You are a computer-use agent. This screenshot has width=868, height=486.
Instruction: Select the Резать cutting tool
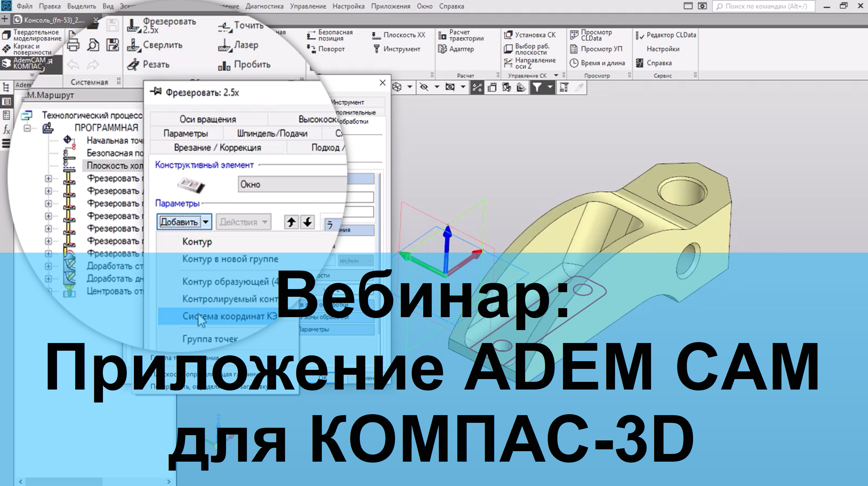(148, 64)
